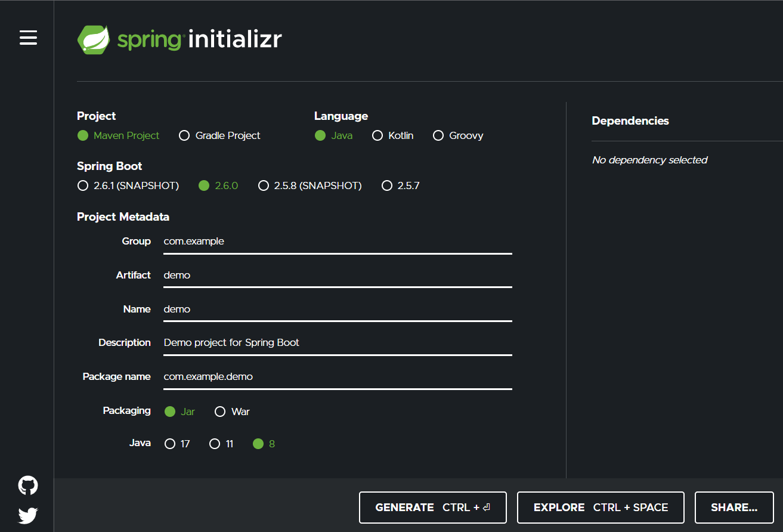Open the GitHub link in the sidebar
The image size is (783, 532).
(x=27, y=485)
